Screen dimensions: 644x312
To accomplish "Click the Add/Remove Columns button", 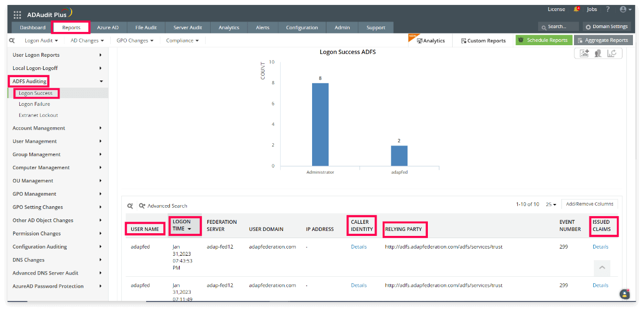I will click(589, 204).
